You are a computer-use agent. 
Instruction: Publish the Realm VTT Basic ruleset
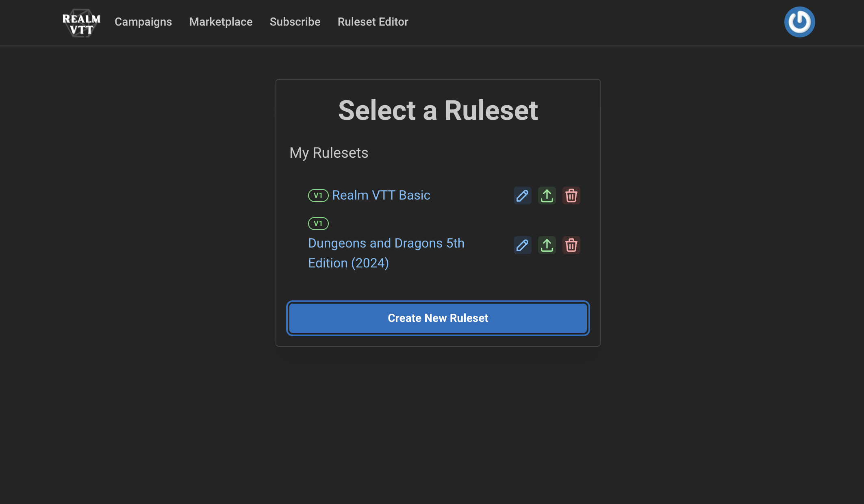pyautogui.click(x=547, y=196)
